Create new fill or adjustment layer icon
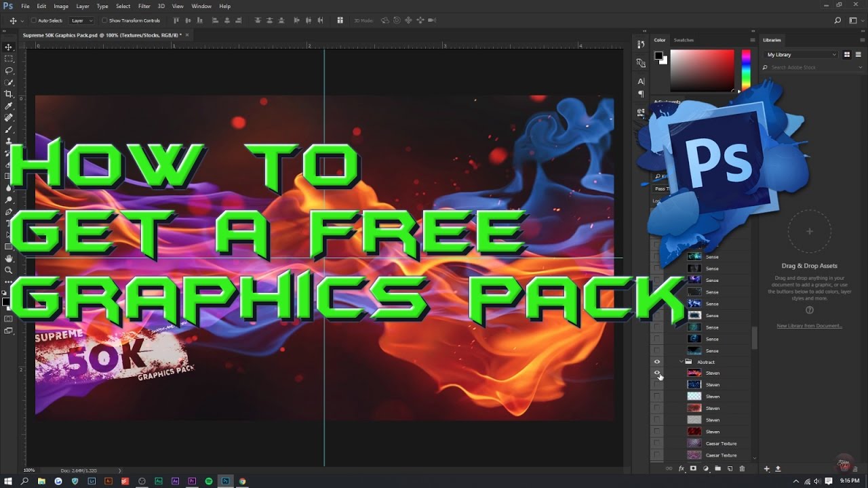The image size is (868, 488). coord(705,468)
